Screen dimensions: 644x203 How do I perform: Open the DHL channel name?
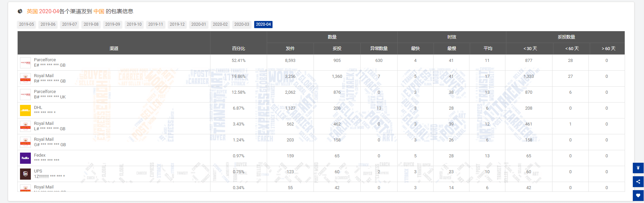[38, 108]
